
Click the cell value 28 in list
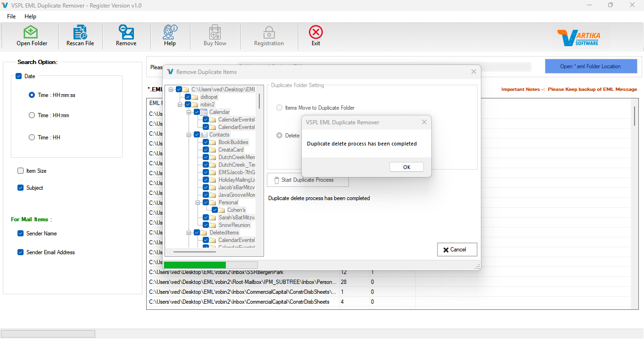click(344, 282)
